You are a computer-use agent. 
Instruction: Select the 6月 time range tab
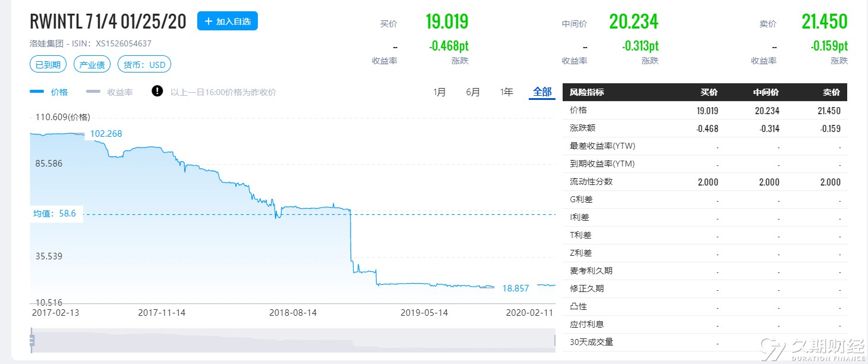click(473, 92)
